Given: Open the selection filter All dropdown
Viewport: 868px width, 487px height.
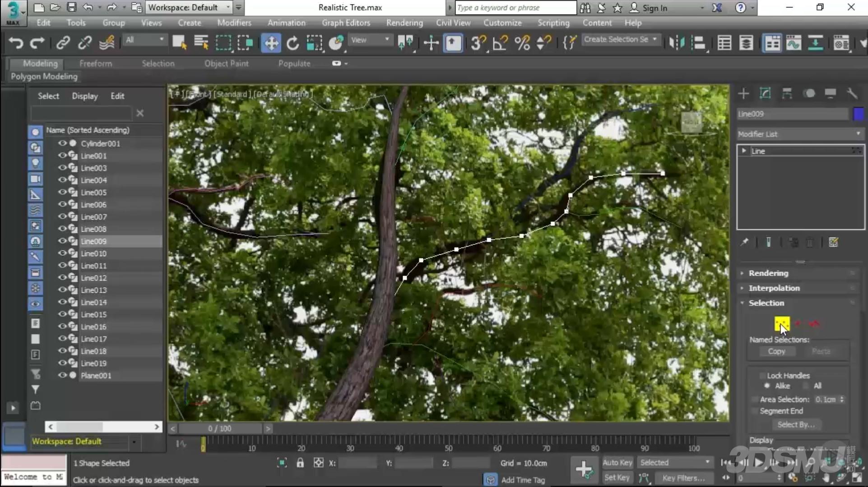Looking at the screenshot, I should [x=144, y=40].
